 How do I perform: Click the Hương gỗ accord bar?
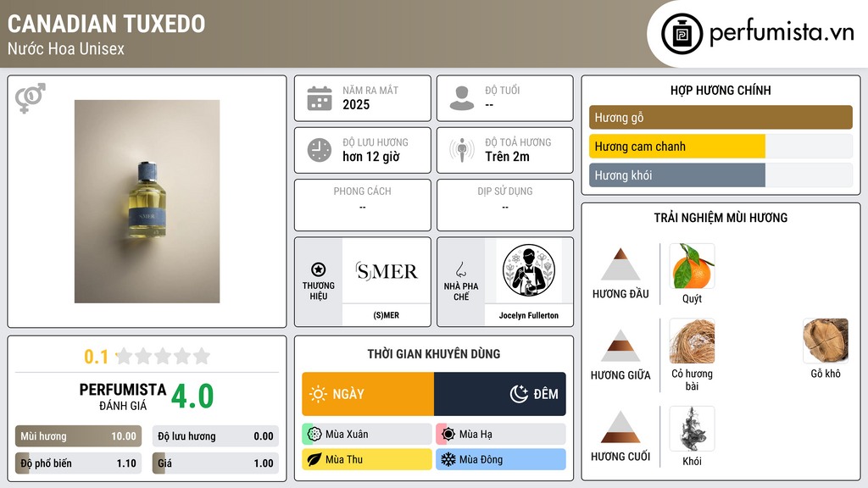pos(721,117)
